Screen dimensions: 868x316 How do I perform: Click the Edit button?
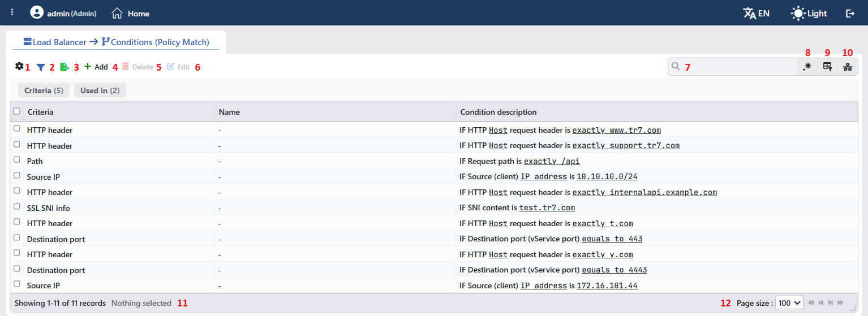click(x=178, y=67)
